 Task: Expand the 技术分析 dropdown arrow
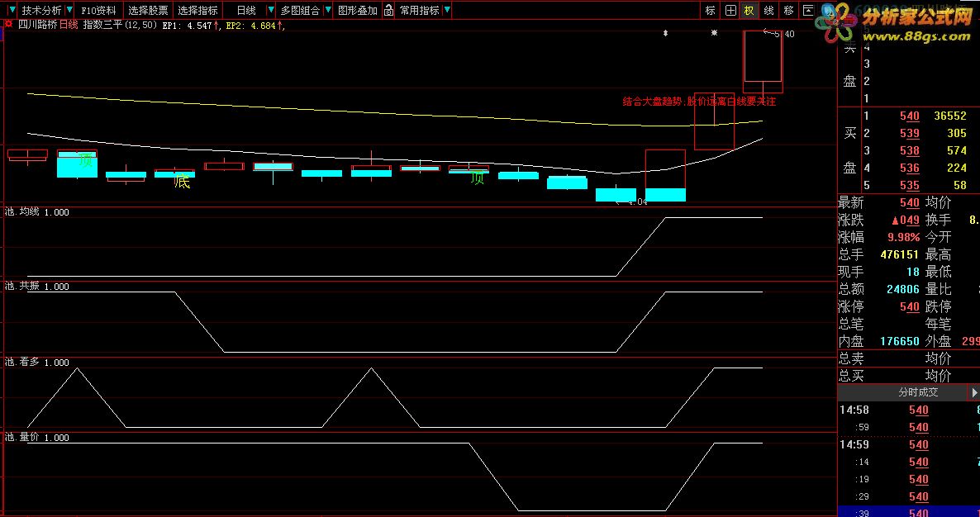(x=69, y=10)
